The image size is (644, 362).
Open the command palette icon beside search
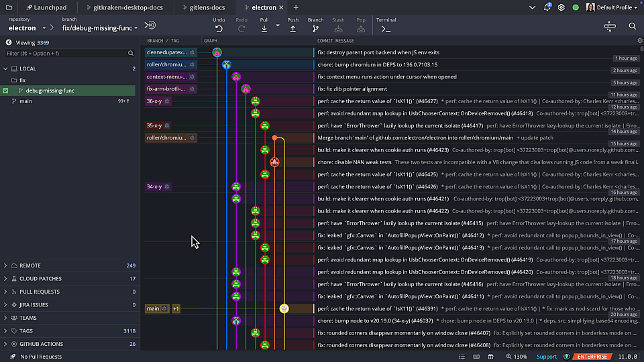[x=610, y=26]
